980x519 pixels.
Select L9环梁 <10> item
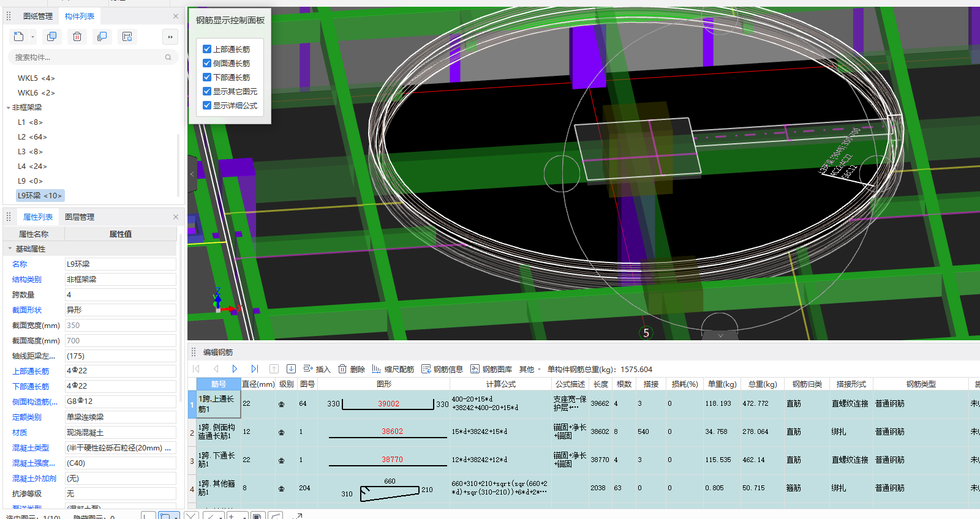coord(40,196)
